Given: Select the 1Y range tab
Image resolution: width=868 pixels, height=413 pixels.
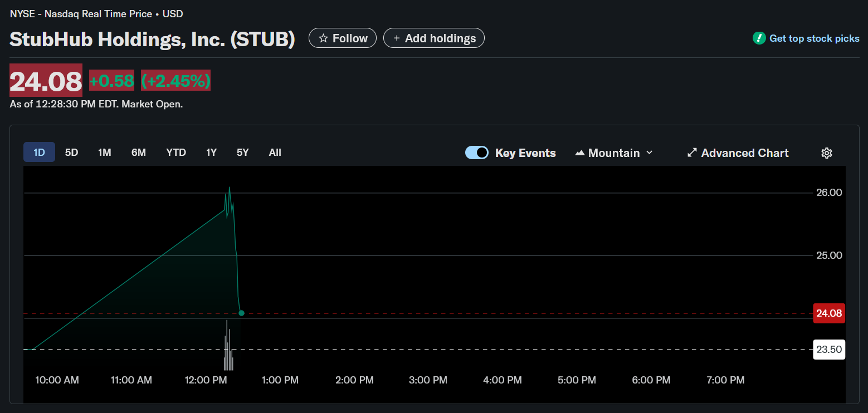Looking at the screenshot, I should click(x=211, y=152).
